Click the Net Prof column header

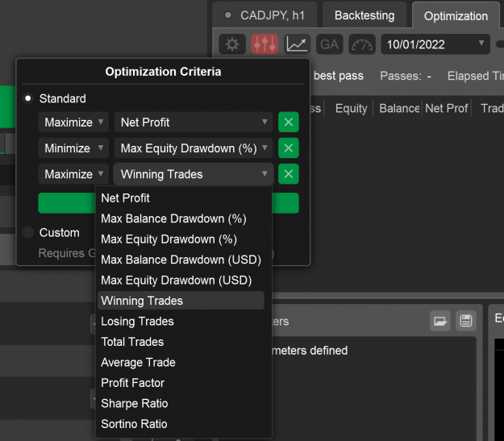click(x=447, y=108)
